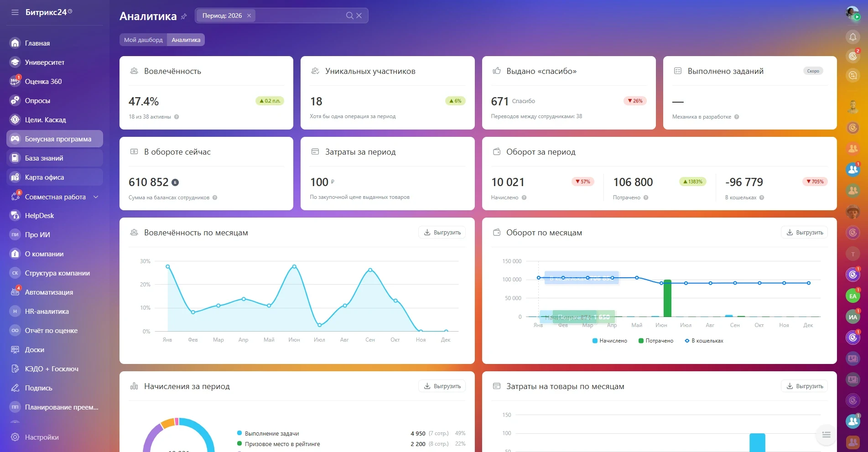The image size is (868, 452).
Task: Open the ИА contact avatar in right panel
Action: 852,317
